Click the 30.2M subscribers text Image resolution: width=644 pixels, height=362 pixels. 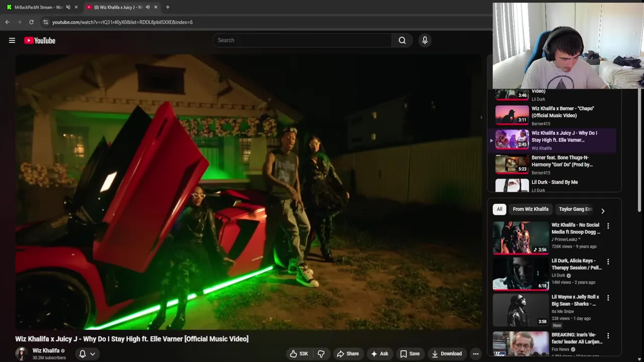click(x=49, y=358)
